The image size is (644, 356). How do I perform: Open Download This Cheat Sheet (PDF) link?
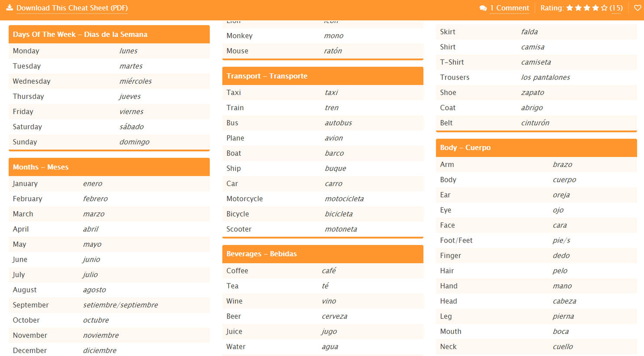coord(72,8)
